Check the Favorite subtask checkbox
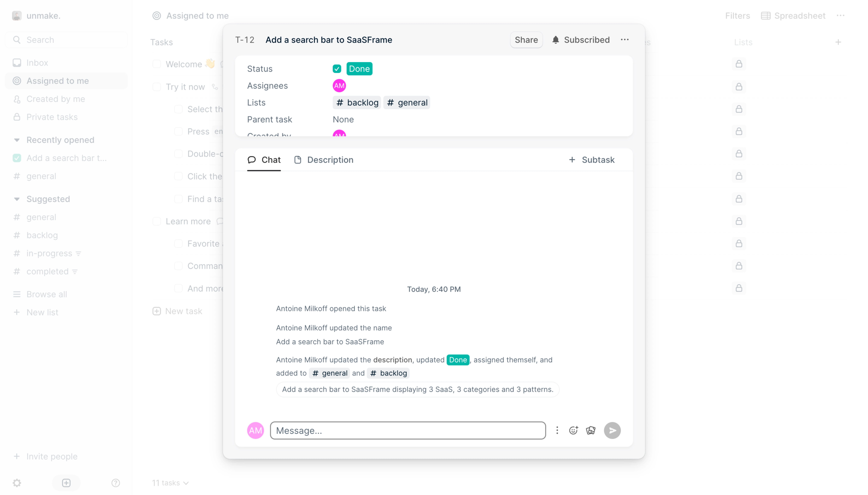The height and width of the screenshot is (495, 868). pyautogui.click(x=178, y=244)
